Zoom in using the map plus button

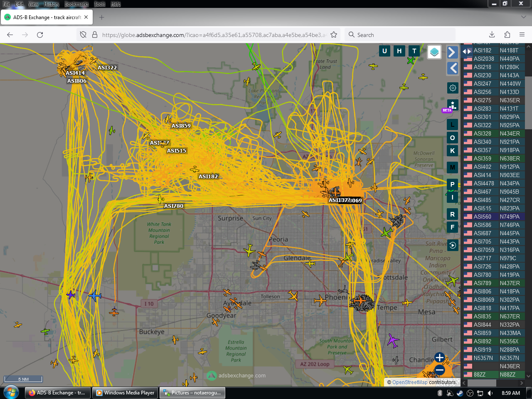pyautogui.click(x=439, y=357)
